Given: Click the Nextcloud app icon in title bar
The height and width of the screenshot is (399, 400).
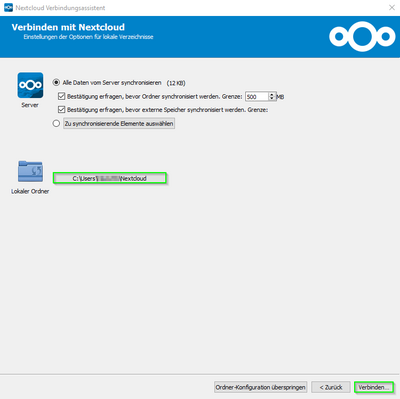Looking at the screenshot, I should 8,8.
